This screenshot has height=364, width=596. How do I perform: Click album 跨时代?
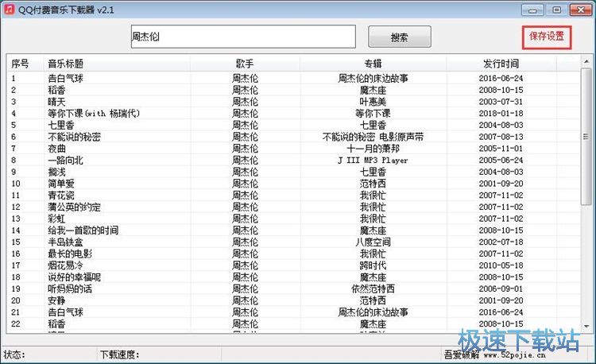pos(373,265)
